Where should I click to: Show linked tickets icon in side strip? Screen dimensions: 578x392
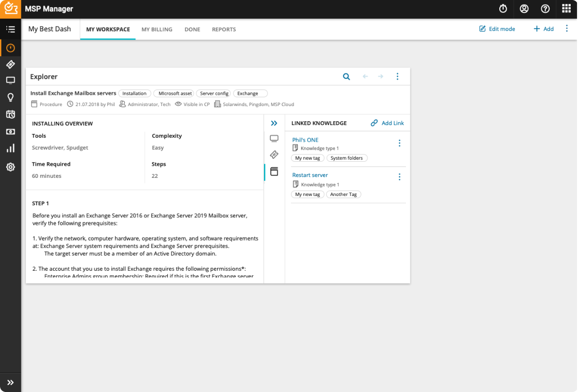(x=274, y=154)
